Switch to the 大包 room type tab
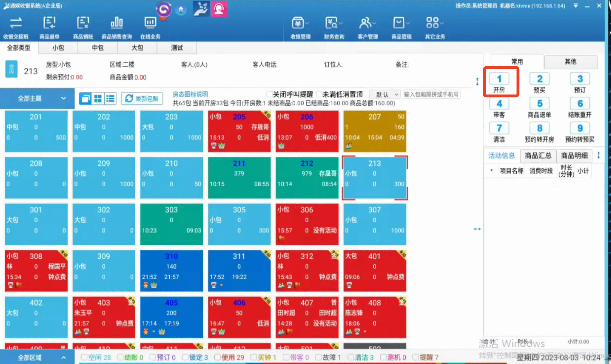Image resolution: width=611 pixels, height=364 pixels. click(137, 48)
